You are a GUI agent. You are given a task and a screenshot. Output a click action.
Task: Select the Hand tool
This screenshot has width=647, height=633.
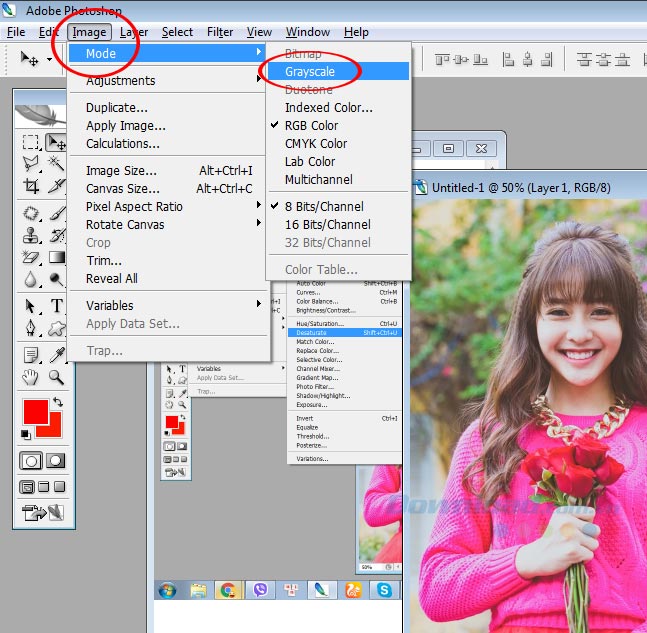click(31, 377)
